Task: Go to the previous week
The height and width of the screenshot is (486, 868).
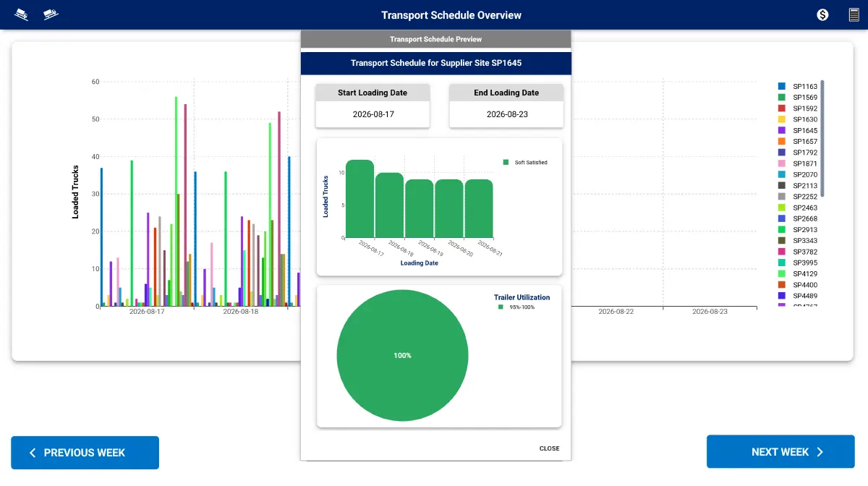Action: tap(85, 453)
